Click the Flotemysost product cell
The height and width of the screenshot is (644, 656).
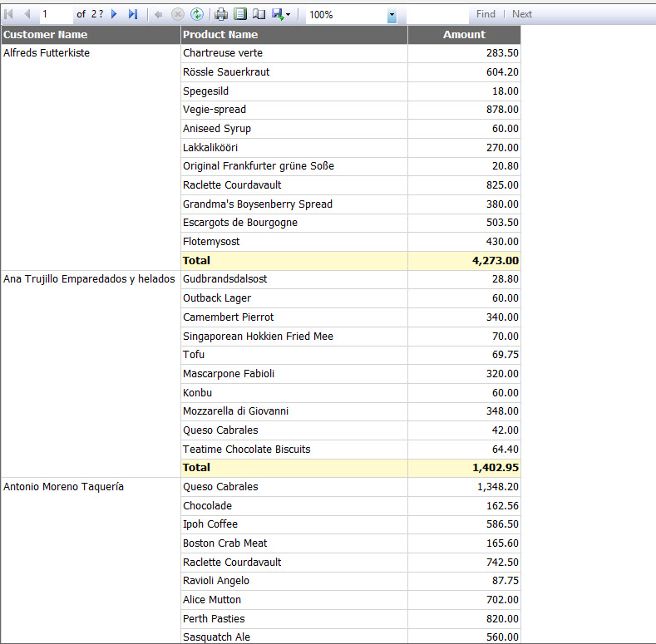point(294,242)
